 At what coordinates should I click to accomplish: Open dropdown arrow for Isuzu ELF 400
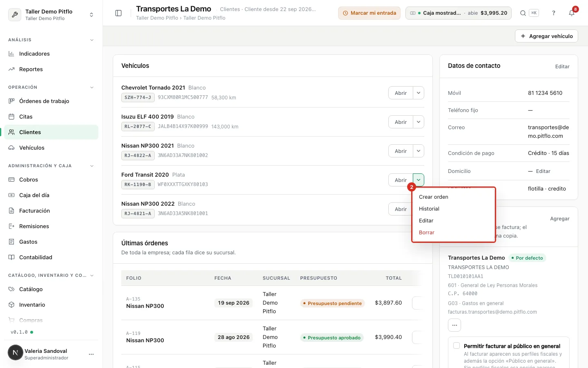[419, 122]
